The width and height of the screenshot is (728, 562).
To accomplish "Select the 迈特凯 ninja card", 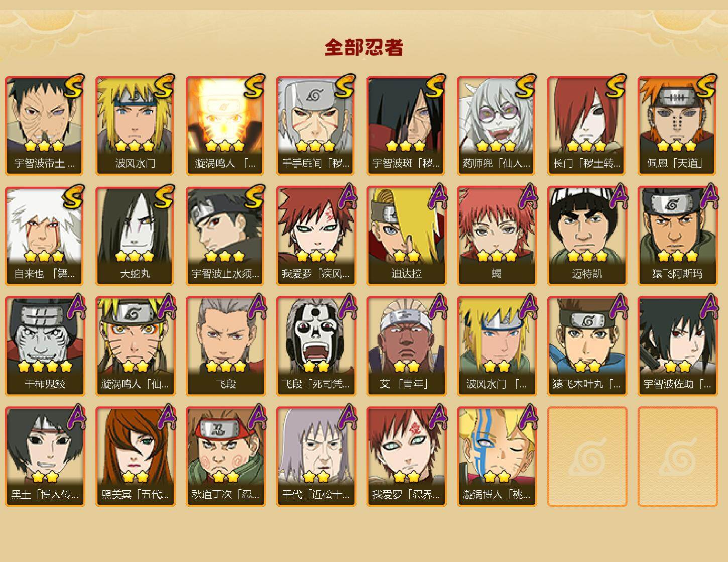I will pos(587,236).
